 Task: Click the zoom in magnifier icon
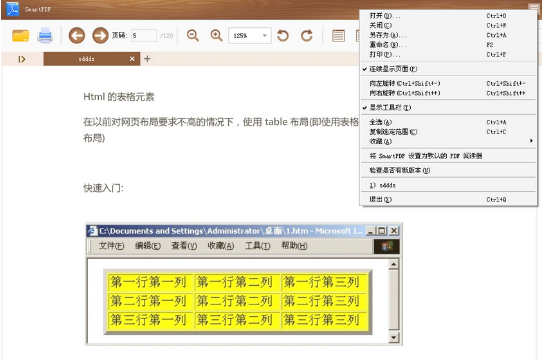216,35
